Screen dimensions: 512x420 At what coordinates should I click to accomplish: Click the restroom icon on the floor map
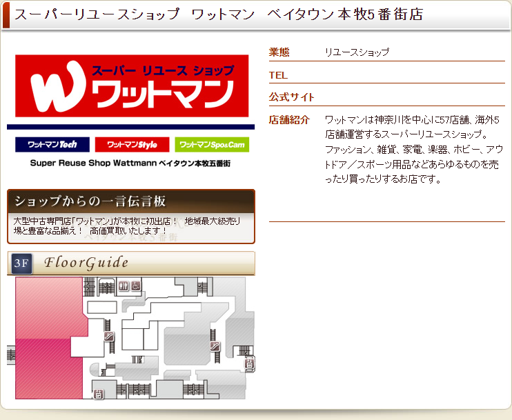click(124, 286)
